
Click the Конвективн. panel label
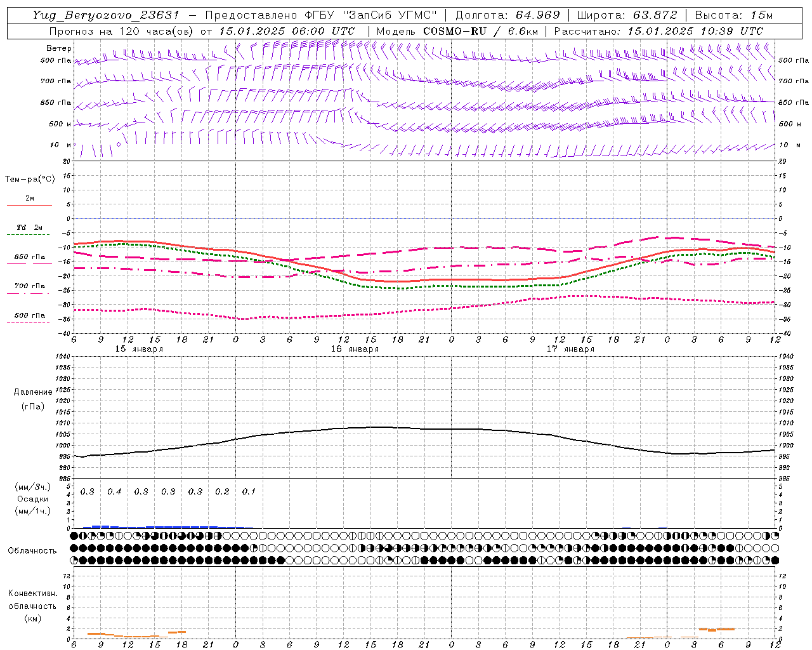point(32,594)
